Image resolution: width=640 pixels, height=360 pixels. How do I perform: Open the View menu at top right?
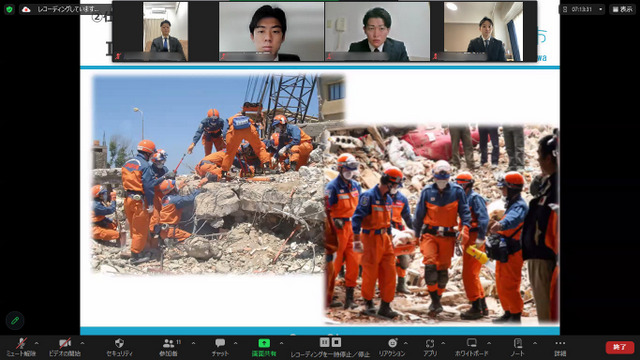[x=622, y=9]
